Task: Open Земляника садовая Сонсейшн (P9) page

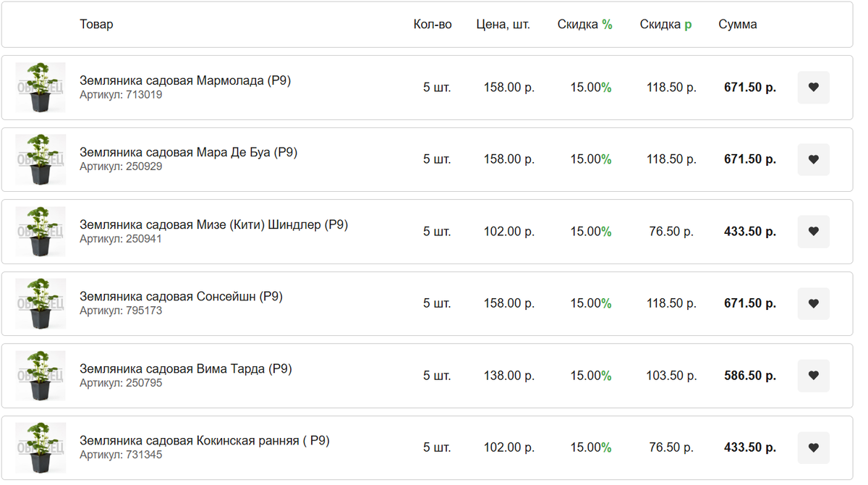Action: [x=181, y=296]
